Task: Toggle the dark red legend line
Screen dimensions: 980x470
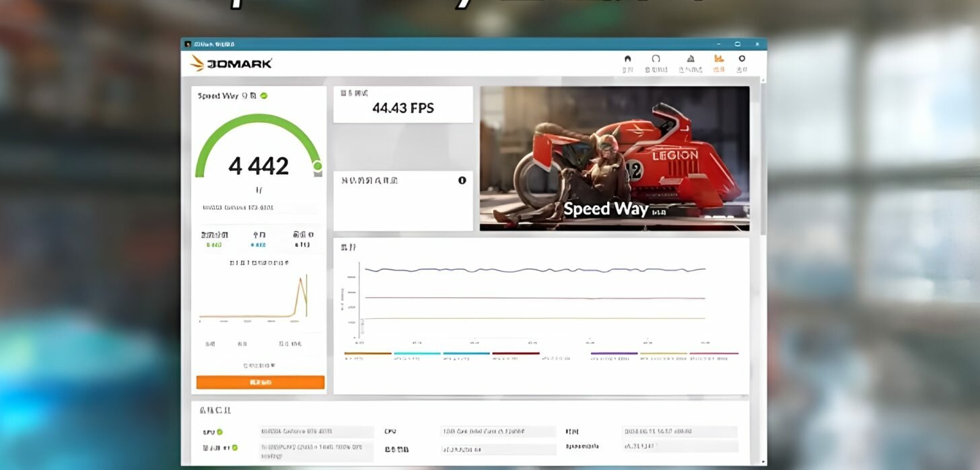Action: (516, 353)
